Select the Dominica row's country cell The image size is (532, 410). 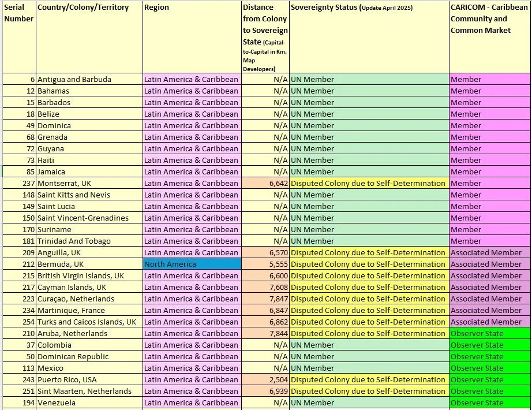[89, 125]
